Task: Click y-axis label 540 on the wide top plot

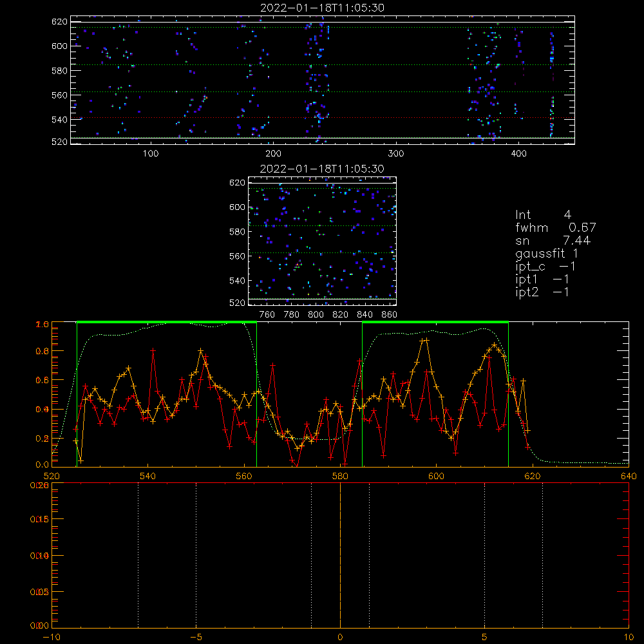Action: (x=59, y=120)
